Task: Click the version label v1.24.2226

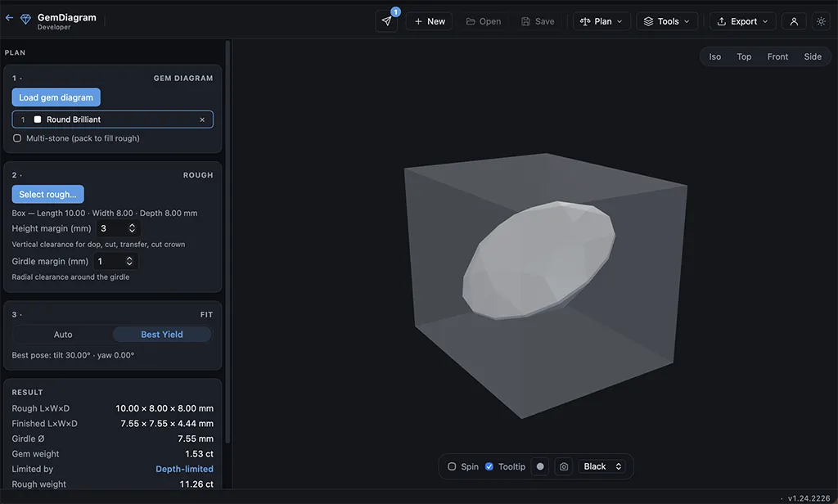Action: click(809, 498)
